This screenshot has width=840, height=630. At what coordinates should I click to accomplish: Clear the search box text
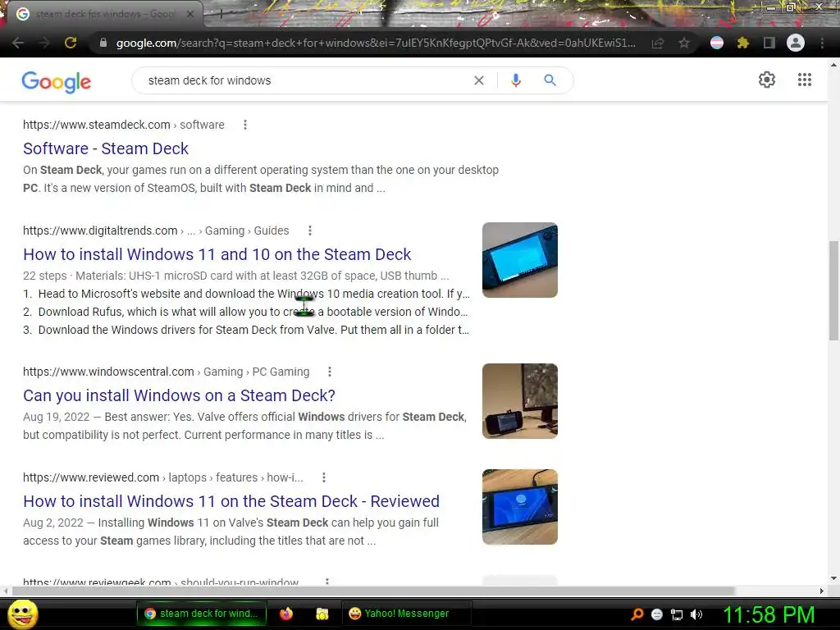479,80
